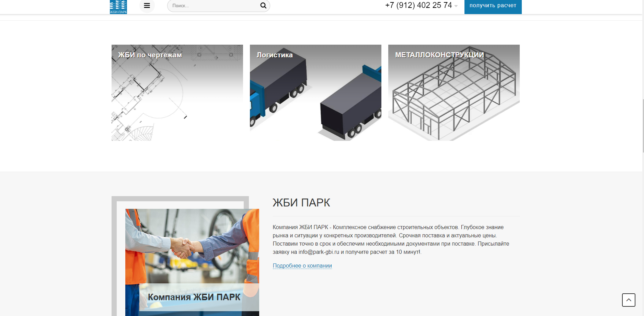Screen dimensions: 644x316
Task: Click the ЖБИ-ПАРК logo
Action: [x=118, y=7]
